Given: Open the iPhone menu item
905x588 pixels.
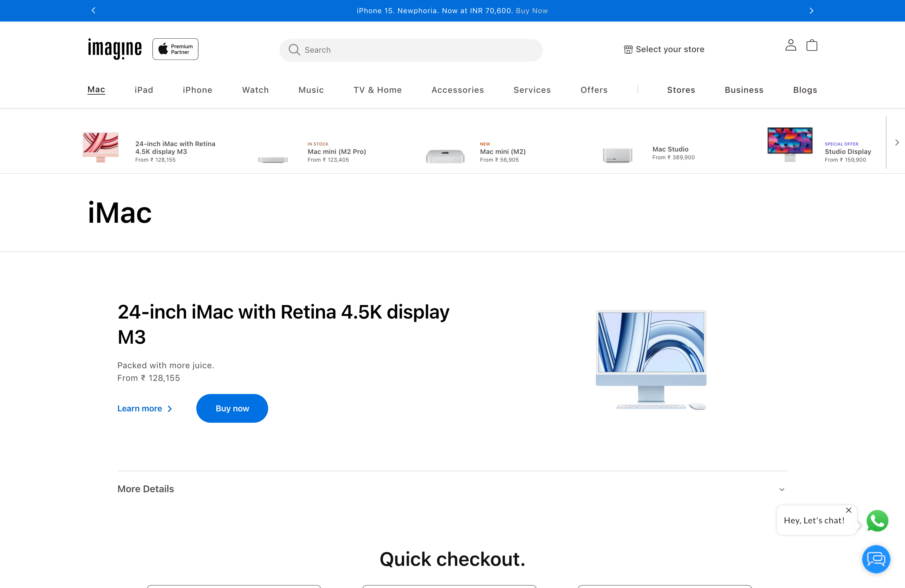Looking at the screenshot, I should pos(197,90).
